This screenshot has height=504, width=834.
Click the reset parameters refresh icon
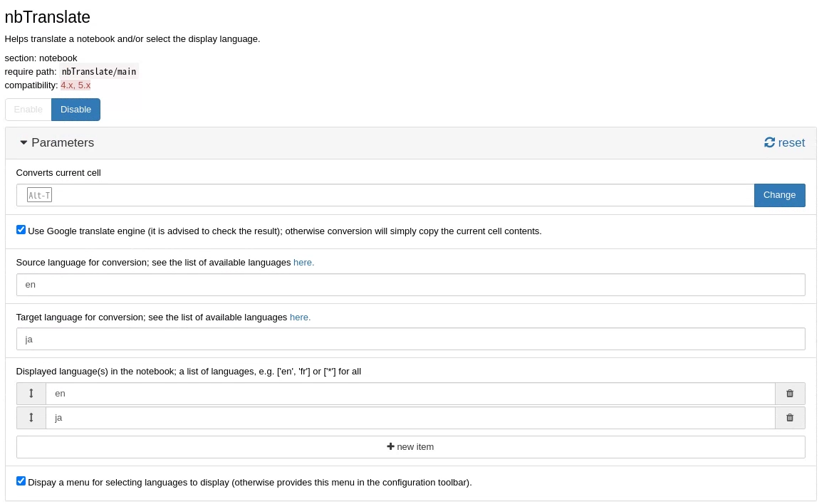(x=770, y=142)
